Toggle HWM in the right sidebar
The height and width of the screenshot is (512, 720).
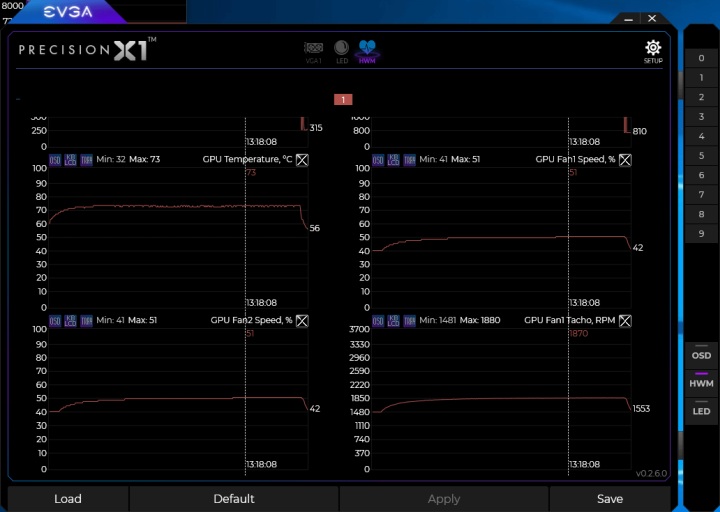pos(701,382)
